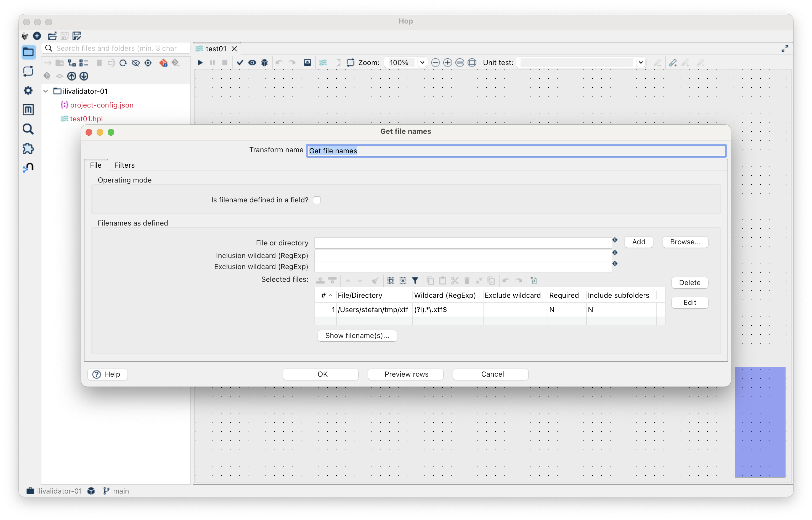Click the Run pipeline play icon
Screen dimensions: 812x520
pos(200,63)
